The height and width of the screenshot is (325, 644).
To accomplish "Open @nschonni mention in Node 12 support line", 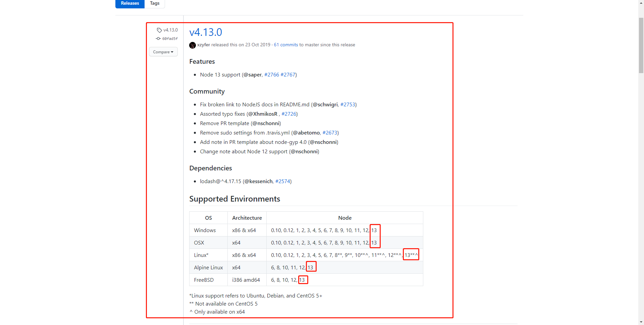I will 304,152.
